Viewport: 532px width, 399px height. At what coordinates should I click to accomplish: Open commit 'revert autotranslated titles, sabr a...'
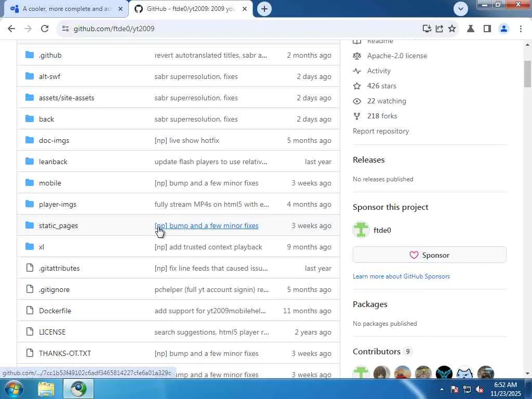click(211, 55)
